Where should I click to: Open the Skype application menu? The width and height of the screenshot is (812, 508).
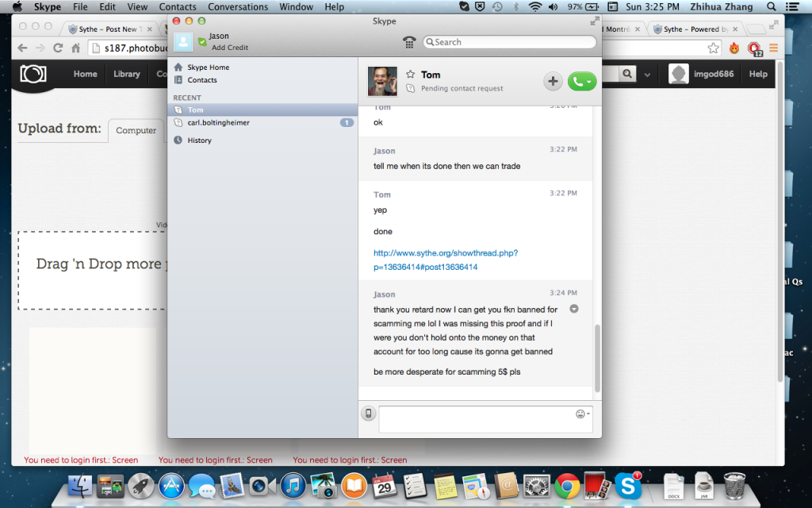(47, 6)
